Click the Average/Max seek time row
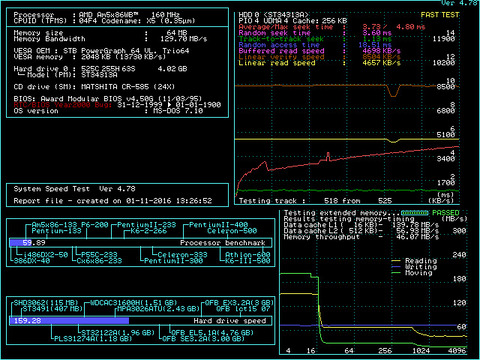 (x=332, y=27)
